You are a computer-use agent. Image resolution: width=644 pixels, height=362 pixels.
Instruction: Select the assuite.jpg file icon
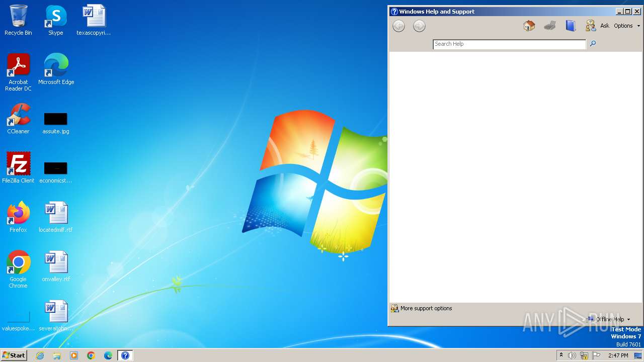[56, 124]
